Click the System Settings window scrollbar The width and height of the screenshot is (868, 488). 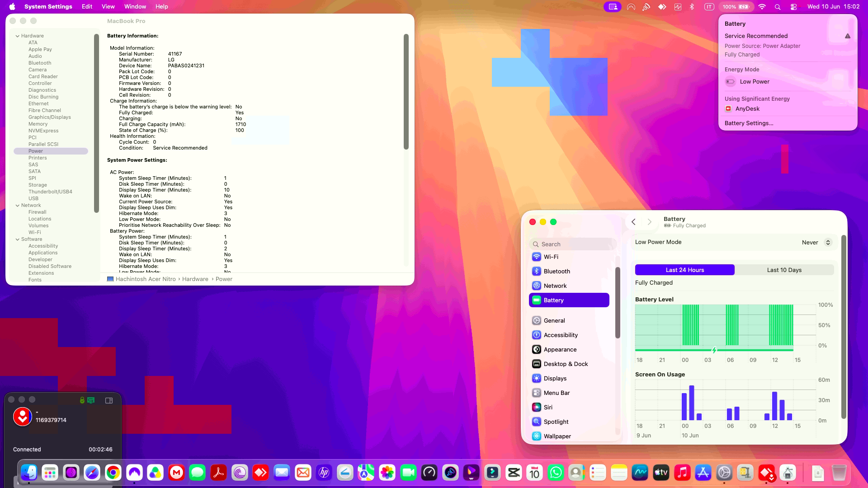coord(843,327)
